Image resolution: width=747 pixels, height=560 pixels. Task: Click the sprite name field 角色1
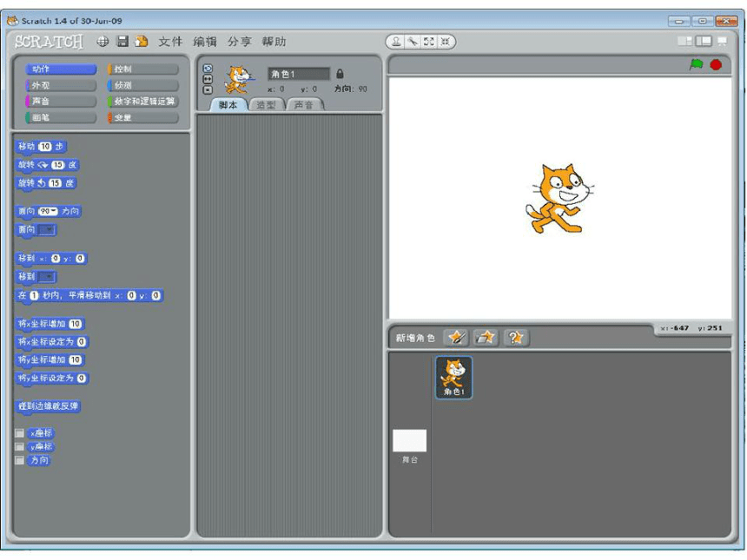tap(299, 74)
